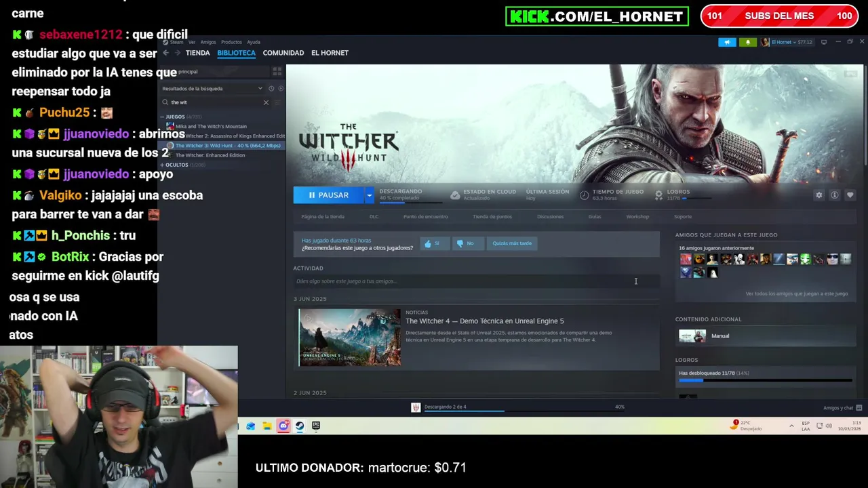Click the library search field
This screenshot has width=868, height=488.
pos(216,102)
